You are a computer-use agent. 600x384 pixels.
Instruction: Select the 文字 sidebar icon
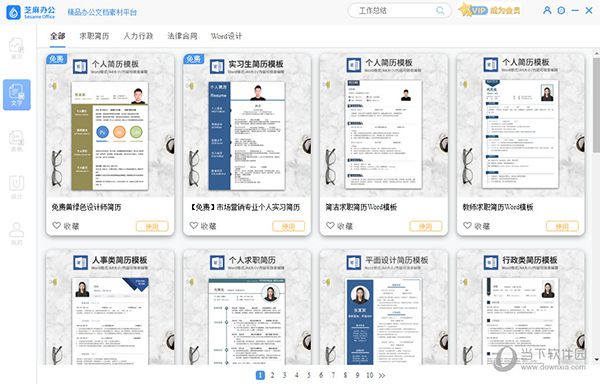17,95
